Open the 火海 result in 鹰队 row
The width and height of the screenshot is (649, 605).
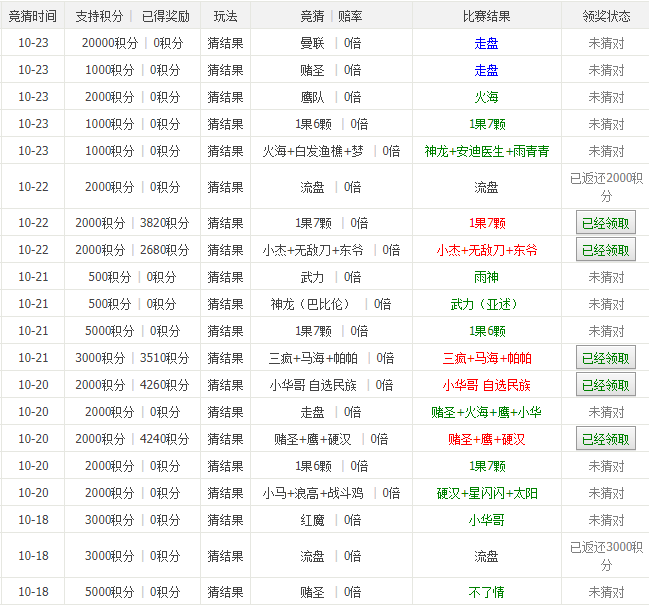coord(486,97)
